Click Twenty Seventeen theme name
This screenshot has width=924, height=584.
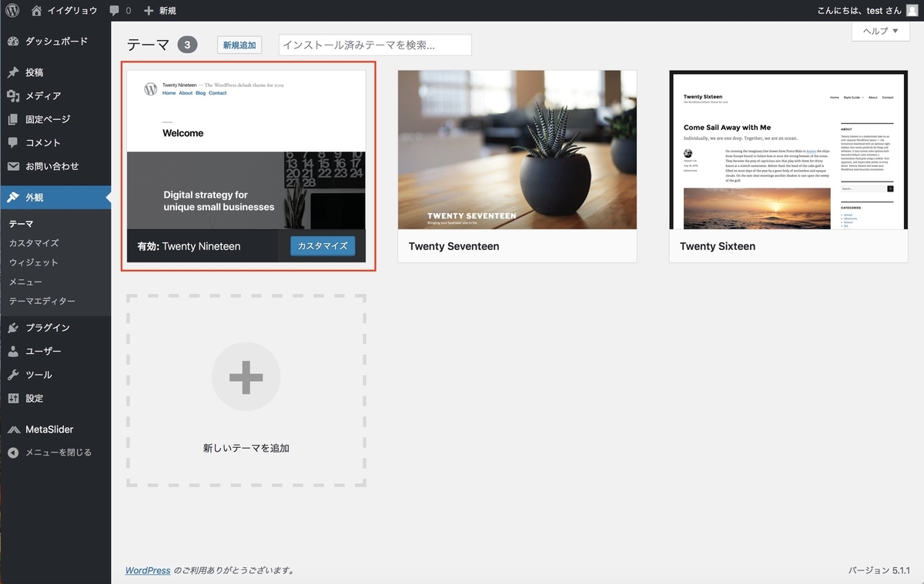point(454,246)
